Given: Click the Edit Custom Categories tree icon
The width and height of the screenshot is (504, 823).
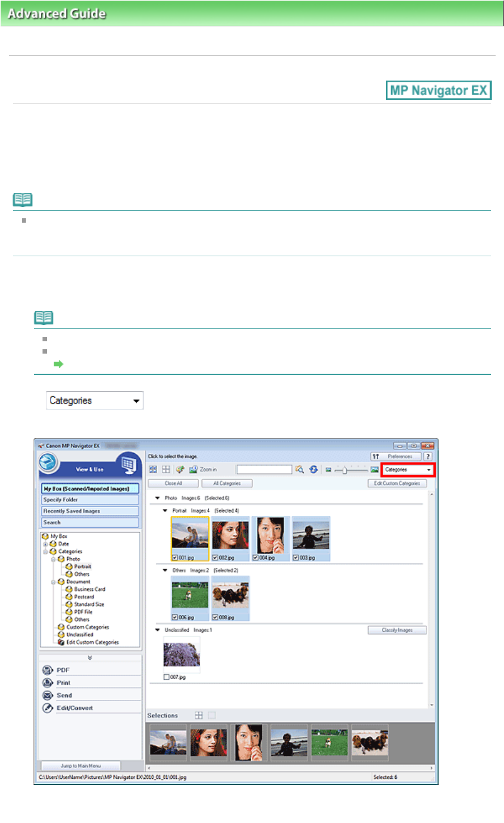Looking at the screenshot, I should point(61,642).
